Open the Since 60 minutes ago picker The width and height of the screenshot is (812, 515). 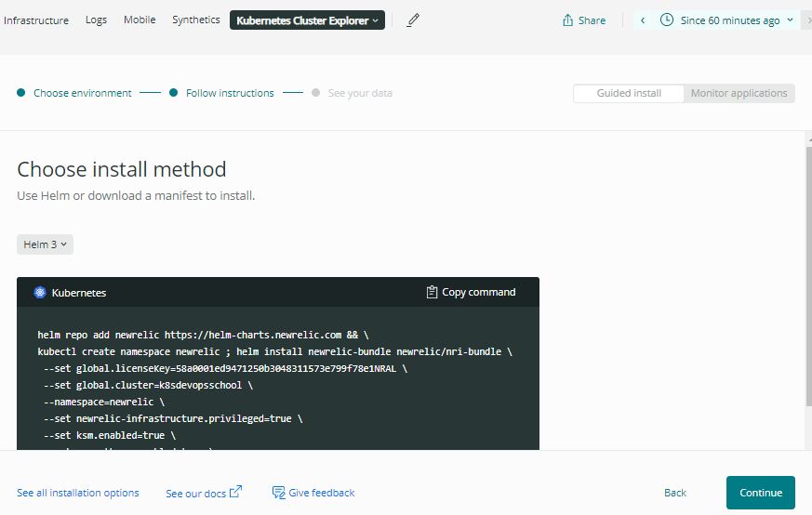729,20
